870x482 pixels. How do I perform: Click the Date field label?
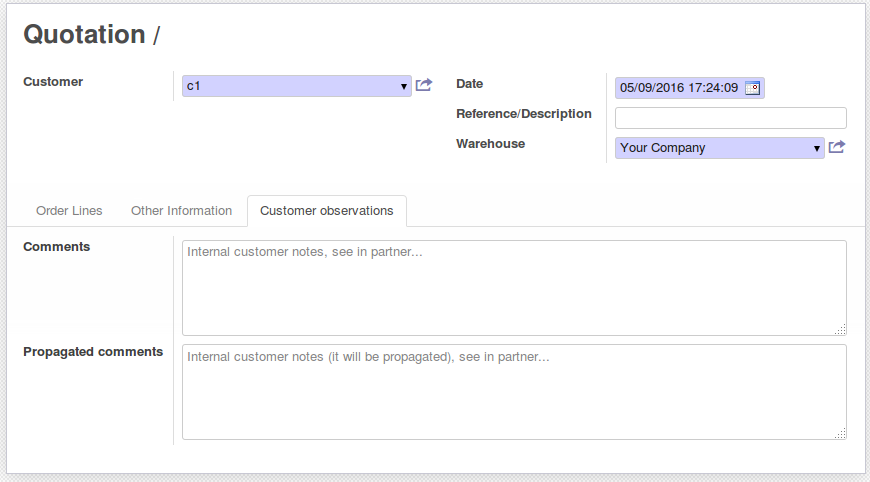(470, 84)
